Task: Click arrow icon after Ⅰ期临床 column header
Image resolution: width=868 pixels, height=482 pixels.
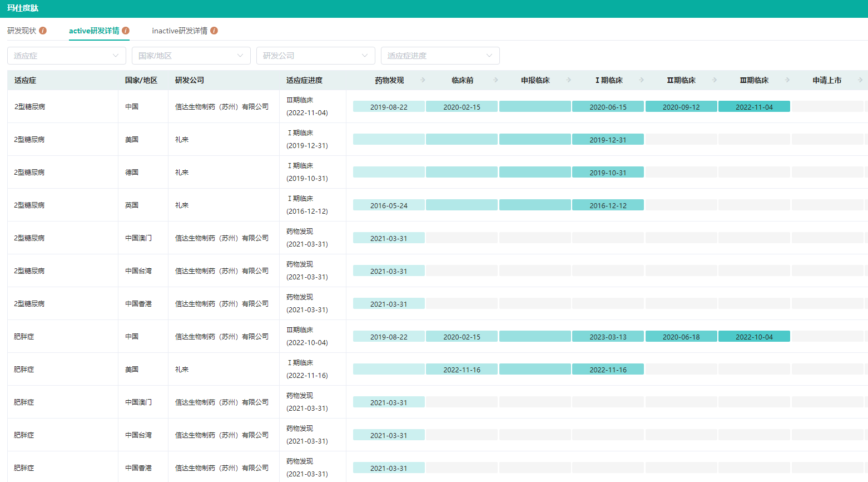Action: [642, 80]
